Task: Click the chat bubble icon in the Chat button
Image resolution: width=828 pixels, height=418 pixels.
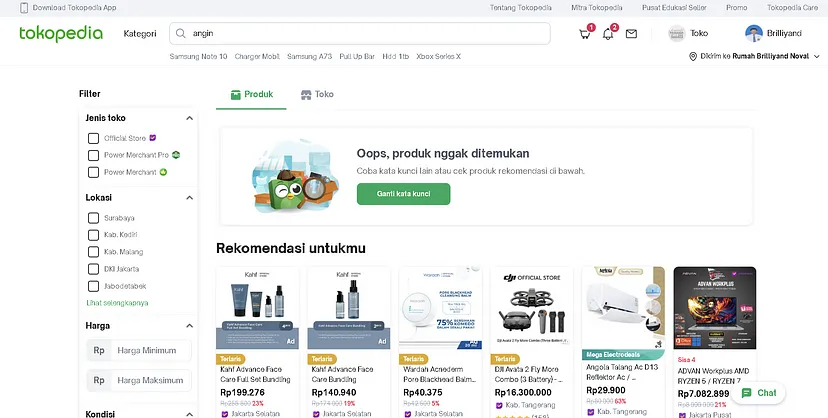Action: 746,393
